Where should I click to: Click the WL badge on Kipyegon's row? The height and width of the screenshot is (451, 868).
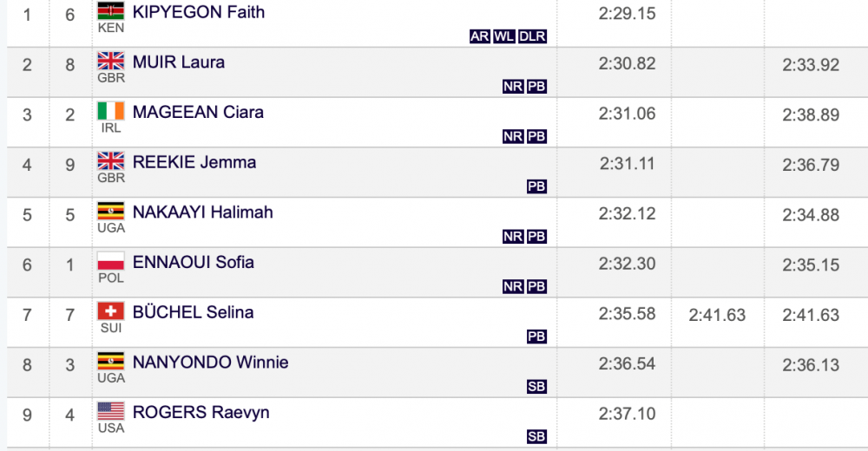(x=503, y=36)
